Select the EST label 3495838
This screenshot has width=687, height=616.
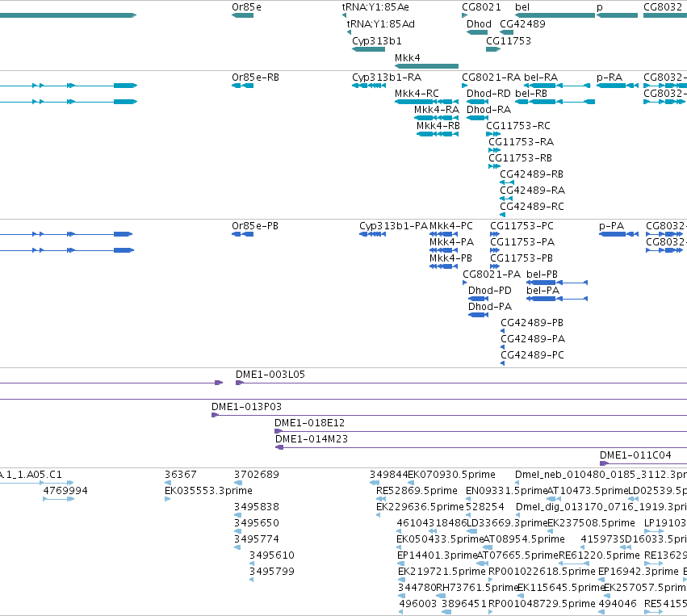click(256, 507)
